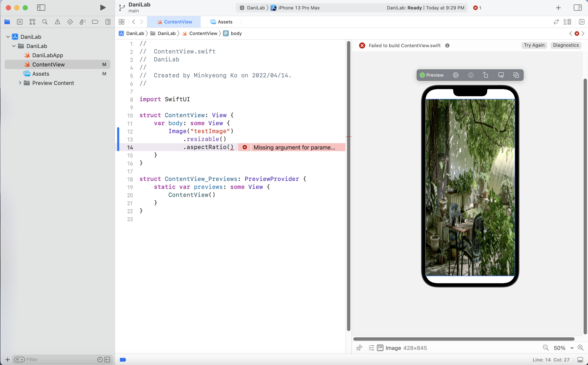This screenshot has width=588, height=365.
Task: Pin the preview canvas
Action: coord(359,348)
